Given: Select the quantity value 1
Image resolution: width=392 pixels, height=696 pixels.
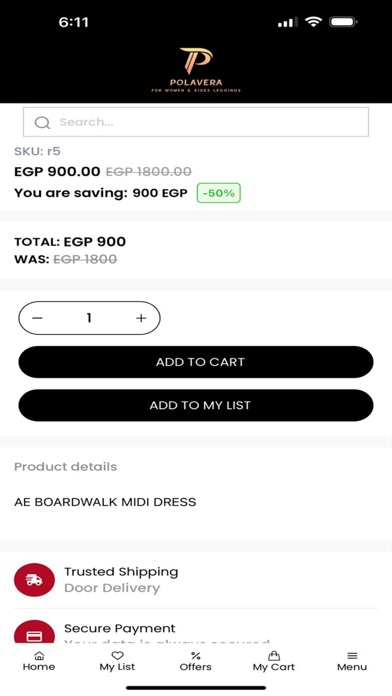Looking at the screenshot, I should [x=89, y=318].
